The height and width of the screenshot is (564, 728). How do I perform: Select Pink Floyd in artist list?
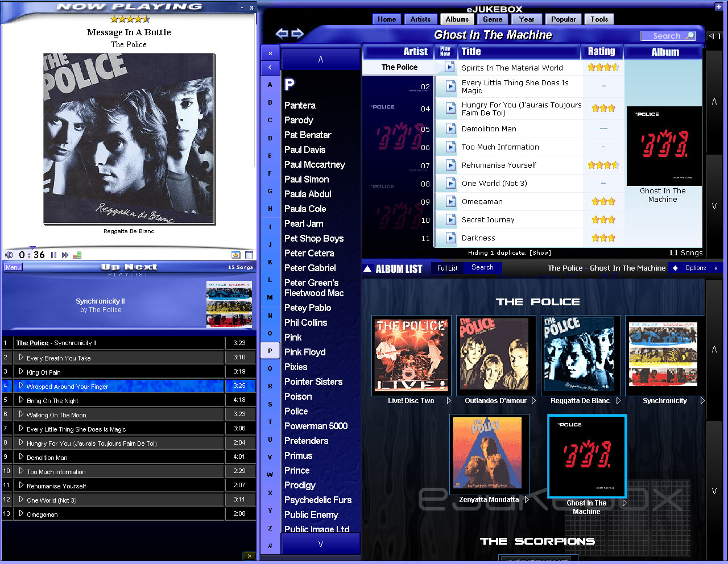[305, 352]
